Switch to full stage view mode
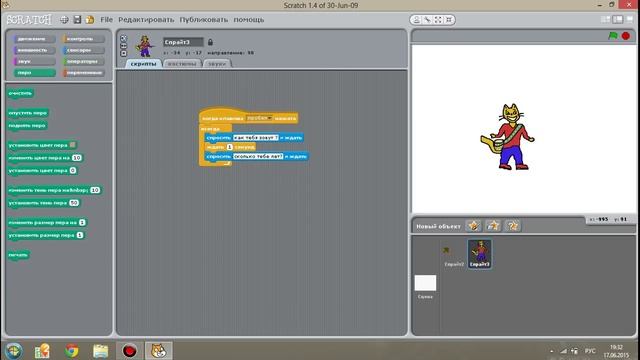The height and width of the screenshot is (360, 640). (618, 20)
